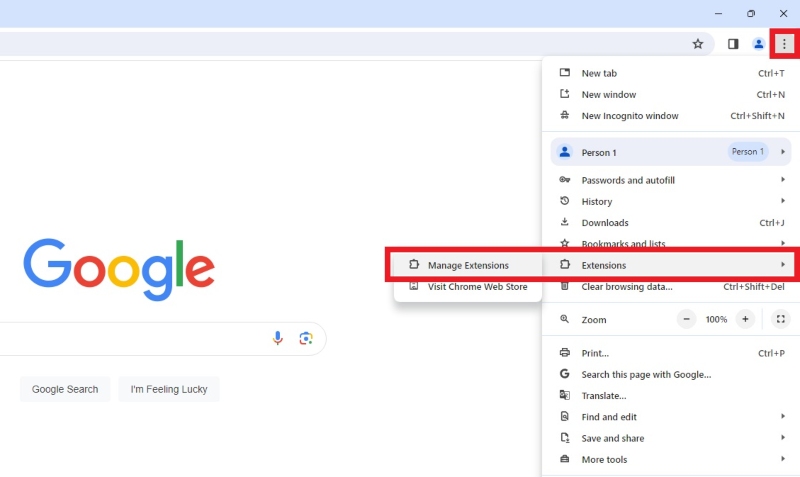800x477 pixels.
Task: Click the Find and edit icon
Action: click(564, 416)
